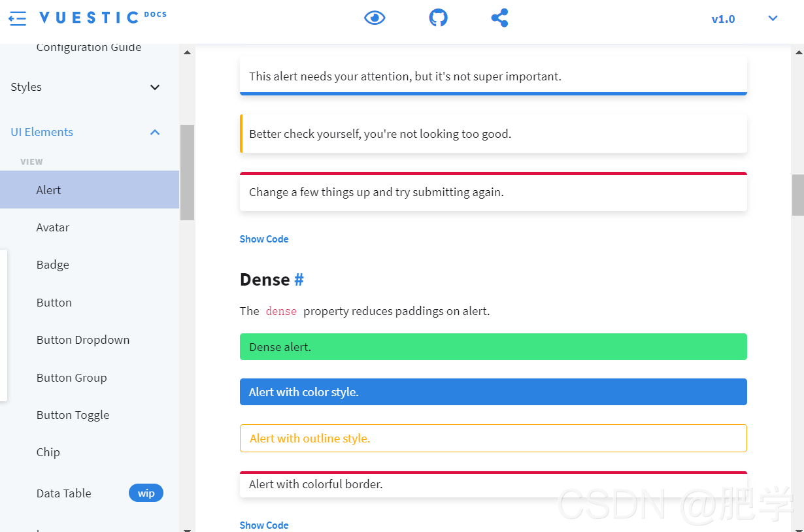Click the VIEW group label in sidebar
The height and width of the screenshot is (532, 804).
[31, 161]
